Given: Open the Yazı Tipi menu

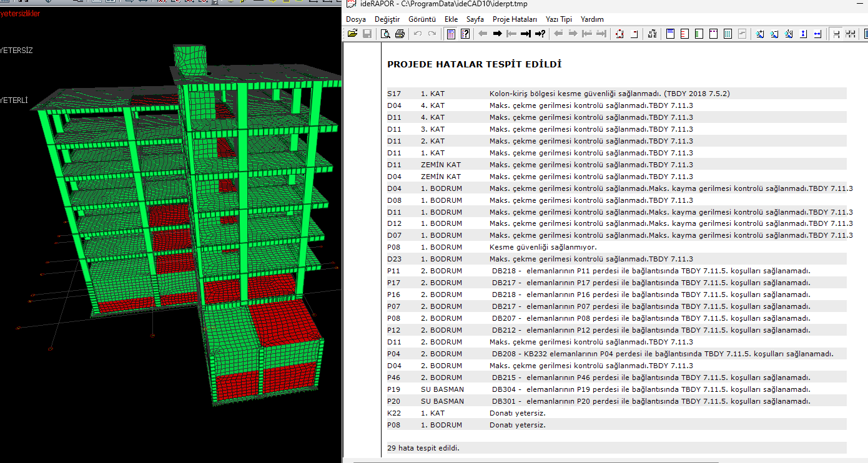Looking at the screenshot, I should click(559, 19).
